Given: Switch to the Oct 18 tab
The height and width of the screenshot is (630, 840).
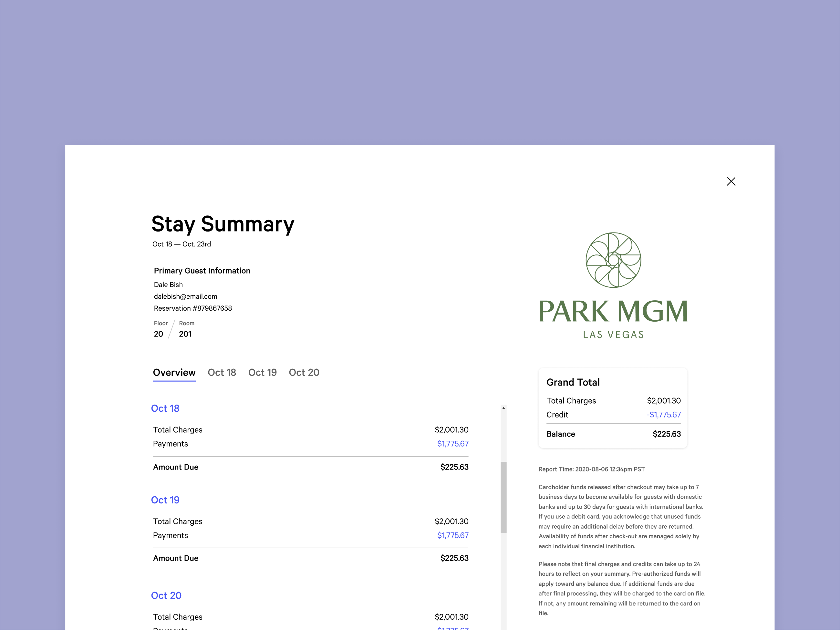Looking at the screenshot, I should click(x=222, y=373).
